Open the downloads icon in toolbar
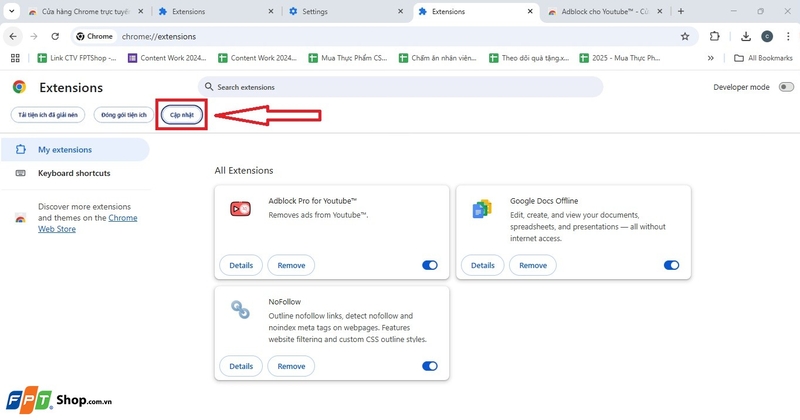800x420 pixels. click(745, 36)
